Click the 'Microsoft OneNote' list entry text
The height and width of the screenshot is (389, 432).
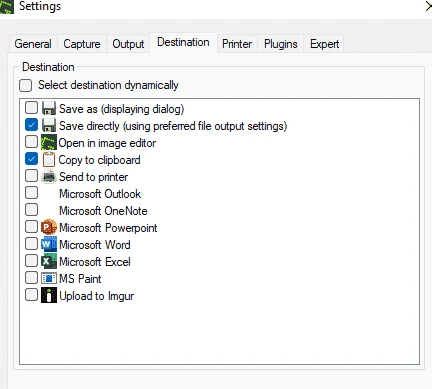click(x=103, y=211)
